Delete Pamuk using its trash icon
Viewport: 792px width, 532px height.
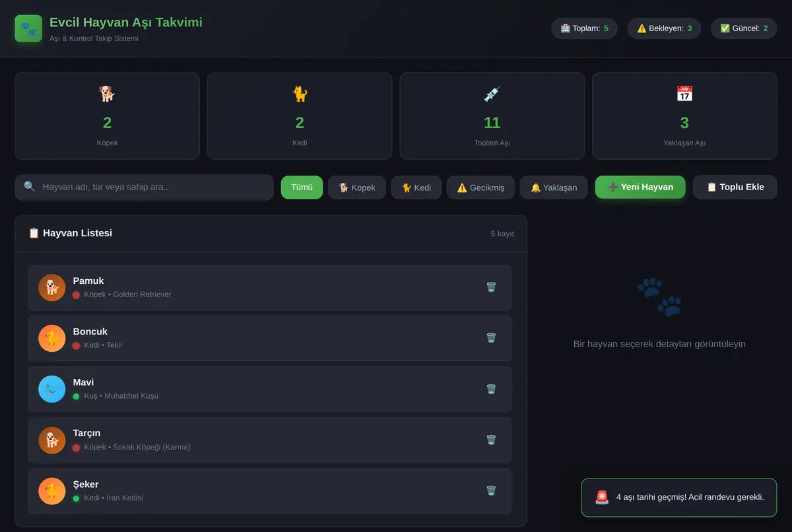[x=491, y=287]
